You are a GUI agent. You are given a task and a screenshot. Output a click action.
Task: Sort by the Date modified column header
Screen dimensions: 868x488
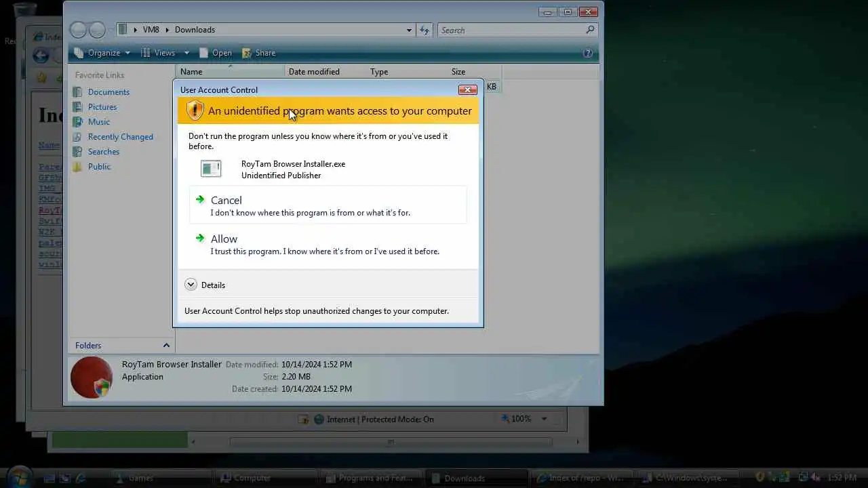click(x=325, y=72)
